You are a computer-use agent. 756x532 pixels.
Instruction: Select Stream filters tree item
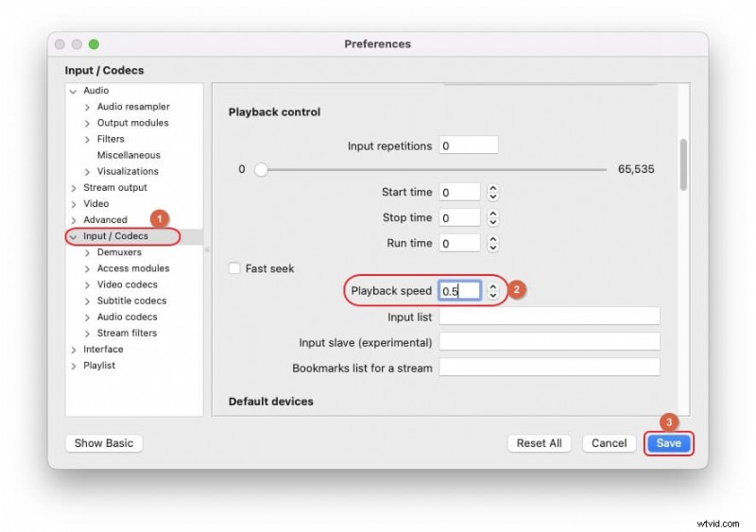click(x=127, y=333)
